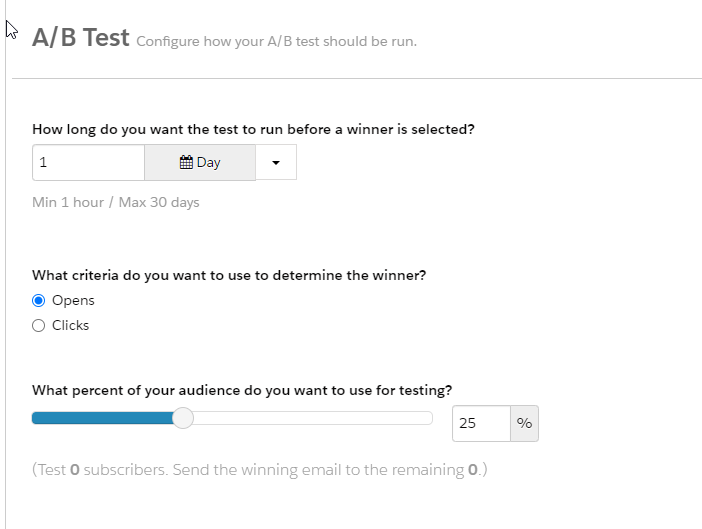
Task: Click the "Test 0 subscribers" summary text
Action: point(259,469)
